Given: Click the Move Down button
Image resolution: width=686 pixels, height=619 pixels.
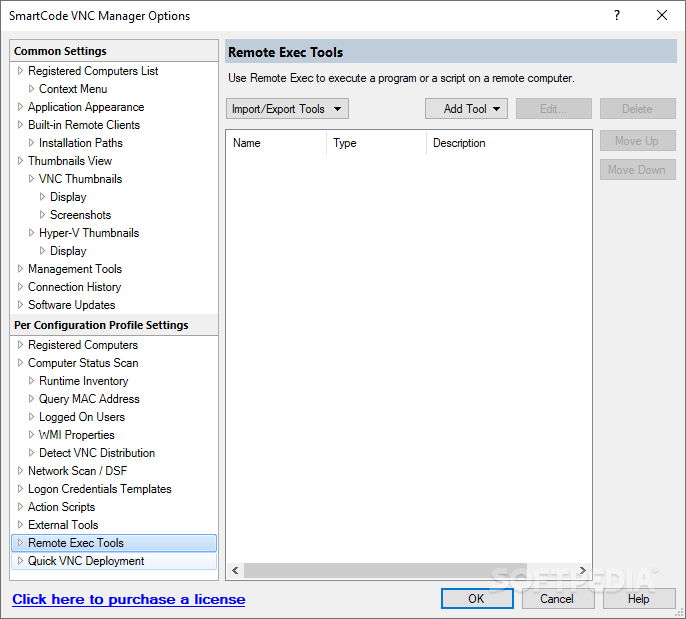Looking at the screenshot, I should click(637, 169).
